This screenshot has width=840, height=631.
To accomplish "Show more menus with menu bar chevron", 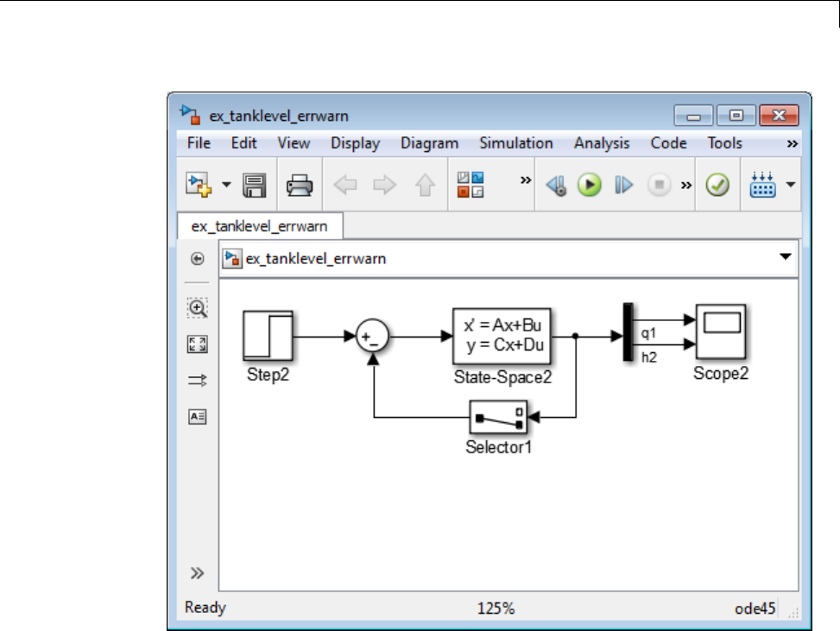I will click(x=793, y=143).
